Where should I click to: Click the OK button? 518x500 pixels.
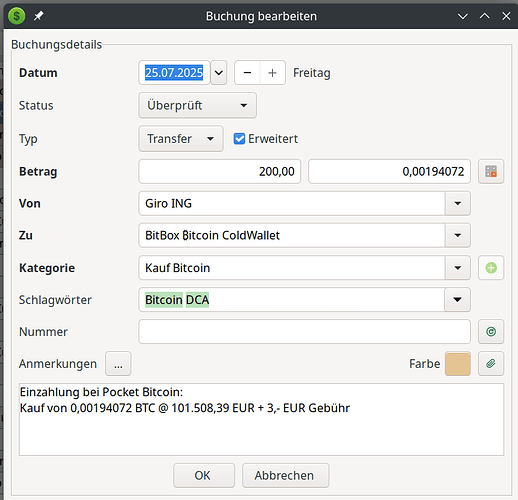click(204, 475)
